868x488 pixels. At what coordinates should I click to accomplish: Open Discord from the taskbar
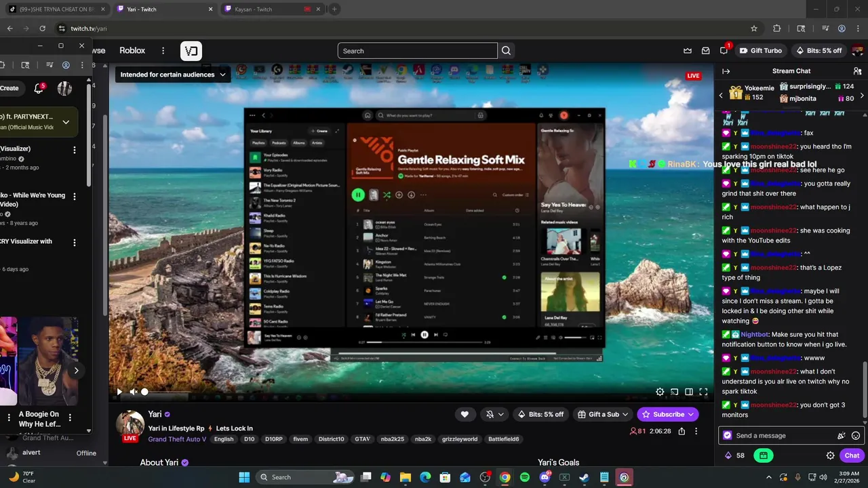pos(545,477)
